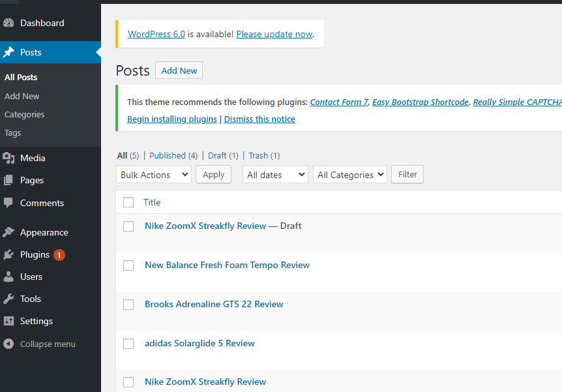Viewport: 562px width, 392px height.
Task: Open published Nike ZoomX Streakfly Review post
Action: coord(205,382)
